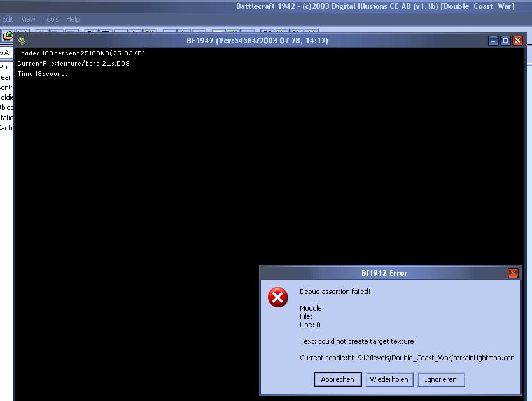Click the 'Module:' label in the dialog
Screen dimensions: 532x401
point(312,308)
